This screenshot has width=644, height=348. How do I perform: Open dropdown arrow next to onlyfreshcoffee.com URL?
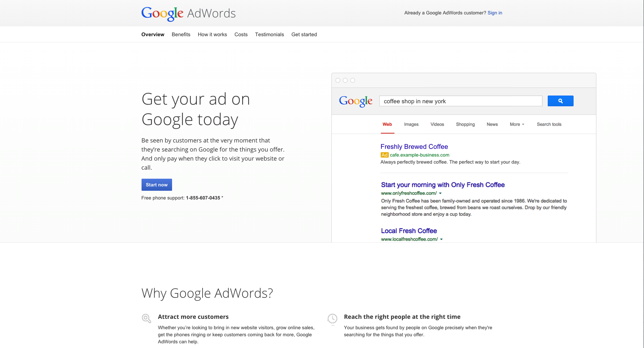pos(440,193)
